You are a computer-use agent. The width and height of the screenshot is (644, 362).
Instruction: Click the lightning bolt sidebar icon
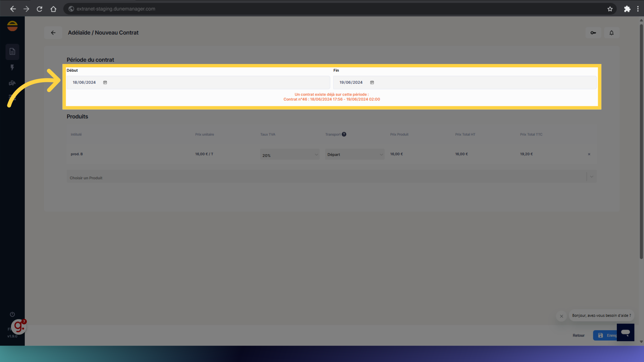tap(12, 67)
